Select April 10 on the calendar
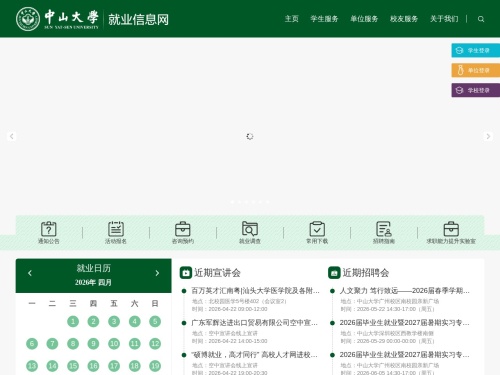 click(x=114, y=344)
